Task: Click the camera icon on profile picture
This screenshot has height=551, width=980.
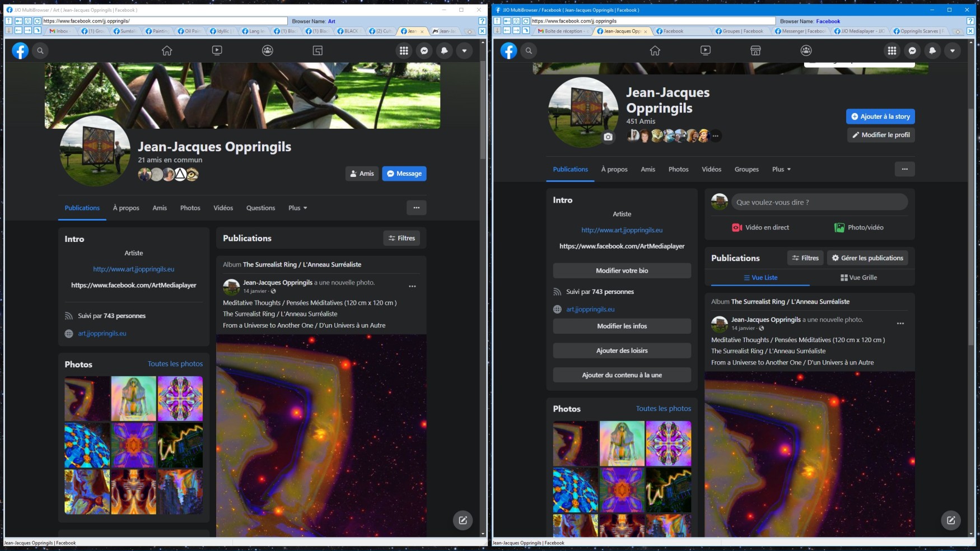Action: (608, 137)
